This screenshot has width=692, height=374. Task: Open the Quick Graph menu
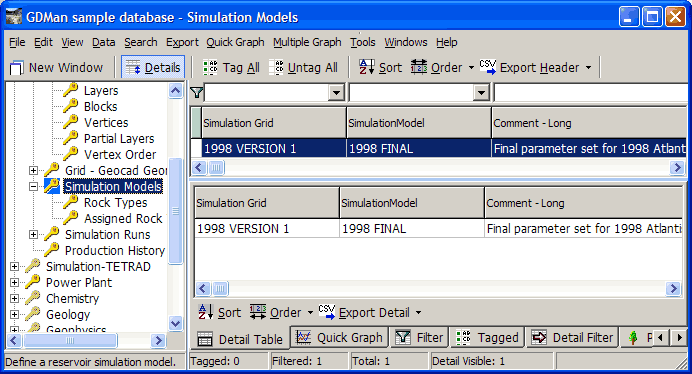pyautogui.click(x=235, y=42)
